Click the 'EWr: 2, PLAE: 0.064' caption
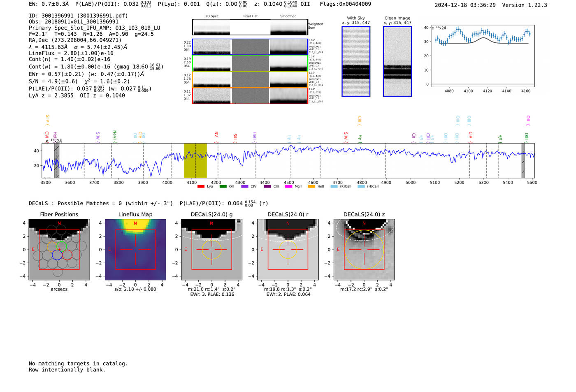Image resolution: width=576 pixels, height=392 pixels. click(x=288, y=295)
